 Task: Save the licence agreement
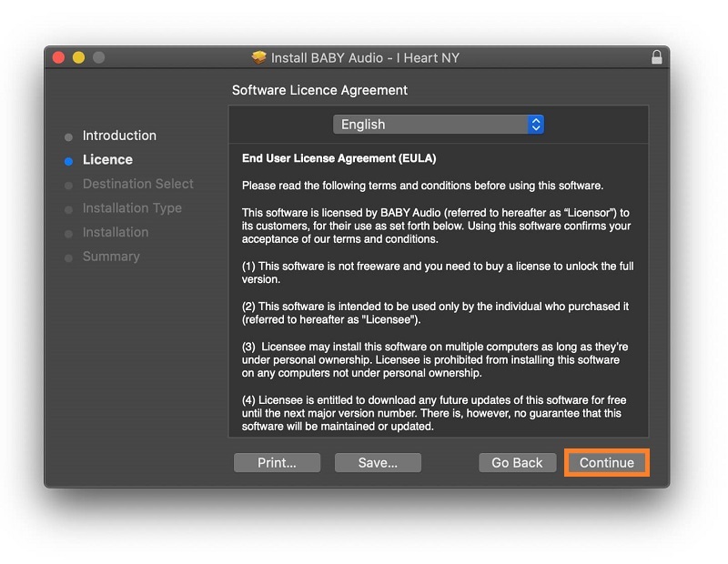tap(378, 463)
